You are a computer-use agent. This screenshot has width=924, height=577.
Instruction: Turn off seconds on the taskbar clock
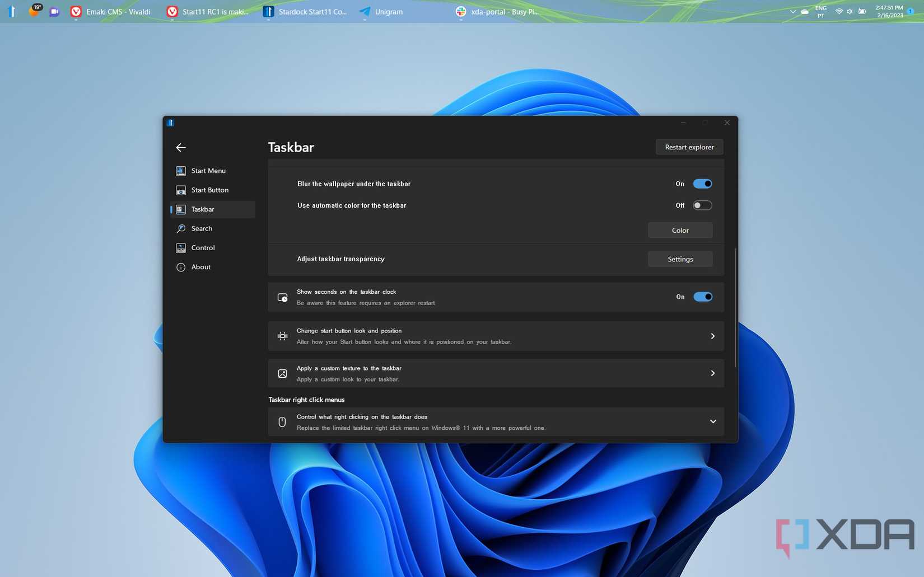point(704,297)
